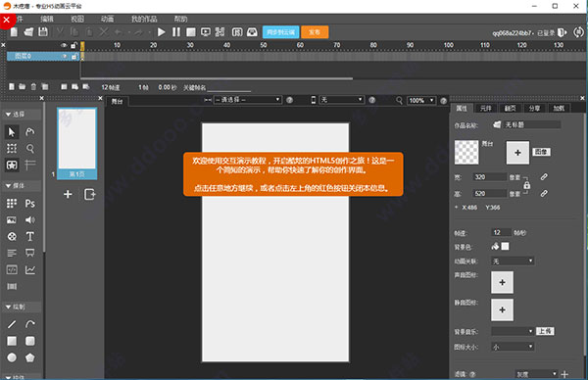
Task: Select the Zoom magnifier tool
Action: click(x=30, y=149)
